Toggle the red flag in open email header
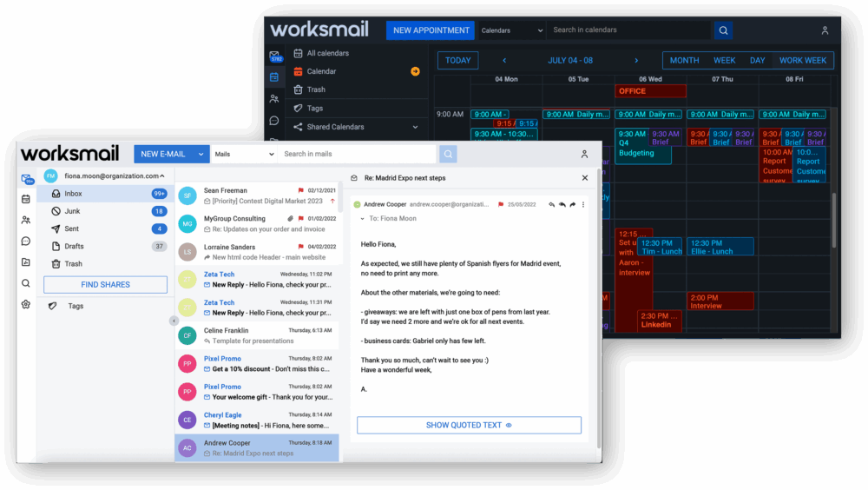Viewport: 868px width, 490px height. [501, 205]
